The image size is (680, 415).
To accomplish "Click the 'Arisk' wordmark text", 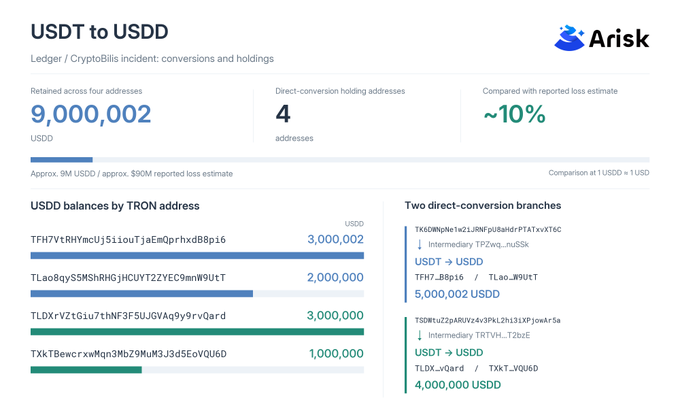I will tap(619, 39).
